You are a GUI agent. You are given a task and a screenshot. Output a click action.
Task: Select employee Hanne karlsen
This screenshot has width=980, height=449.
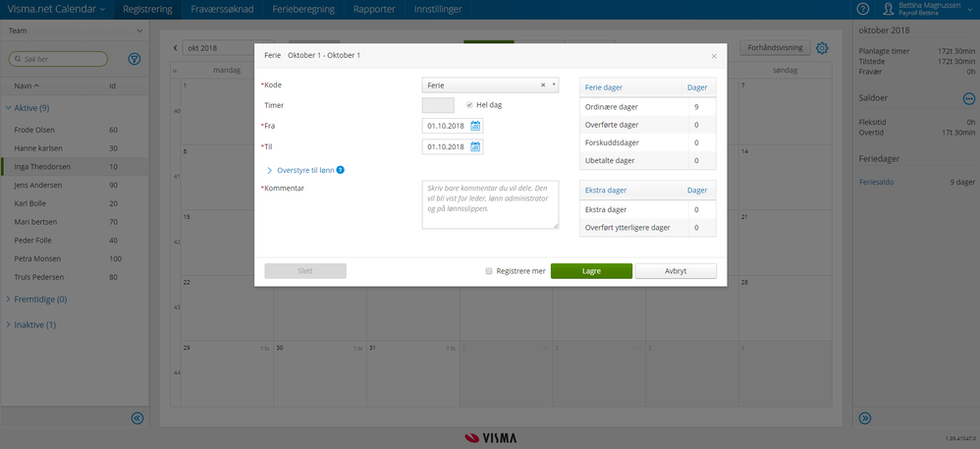[x=75, y=148]
